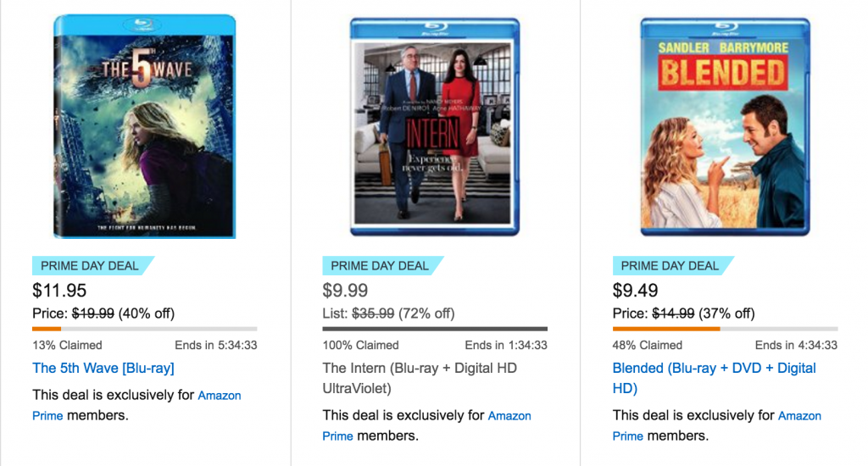Click the Ends in 5:34:33 countdown
Image resolution: width=868 pixels, height=466 pixels.
click(x=216, y=346)
